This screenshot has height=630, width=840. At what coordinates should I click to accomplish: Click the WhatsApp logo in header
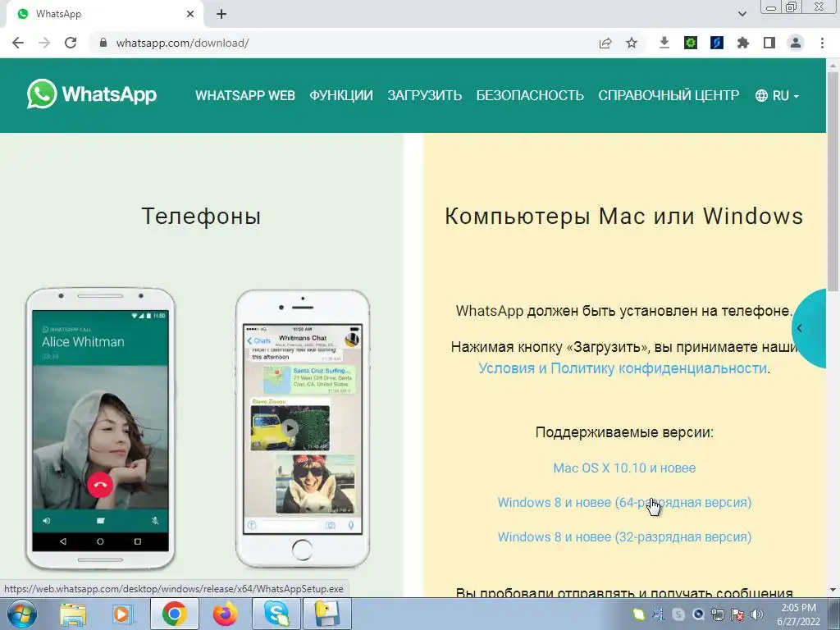tap(92, 94)
